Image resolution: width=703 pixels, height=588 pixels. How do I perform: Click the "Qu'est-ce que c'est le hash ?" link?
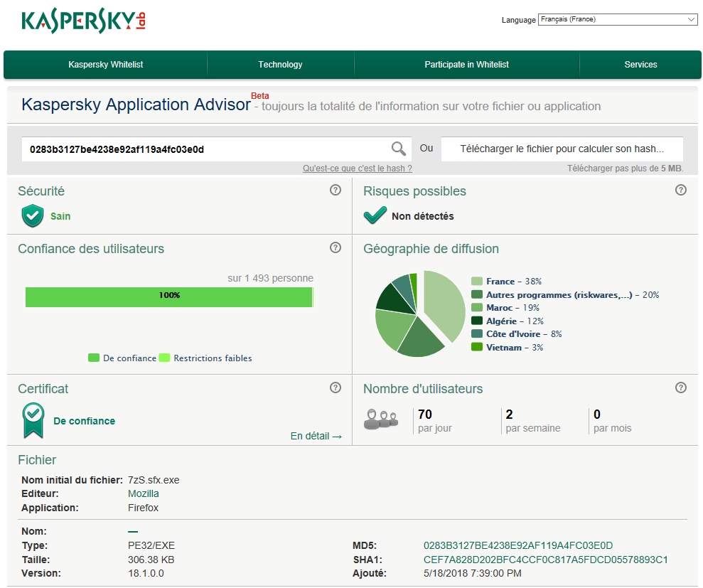pyautogui.click(x=357, y=169)
